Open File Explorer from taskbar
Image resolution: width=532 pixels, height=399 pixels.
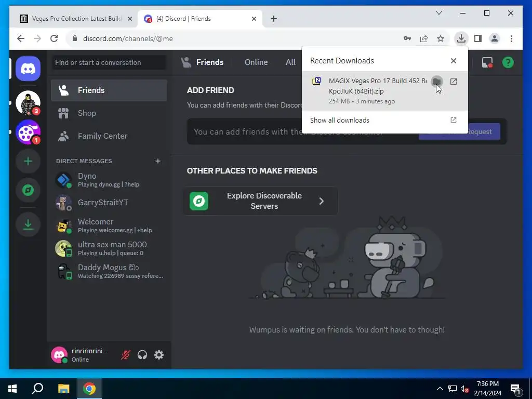[63, 389]
